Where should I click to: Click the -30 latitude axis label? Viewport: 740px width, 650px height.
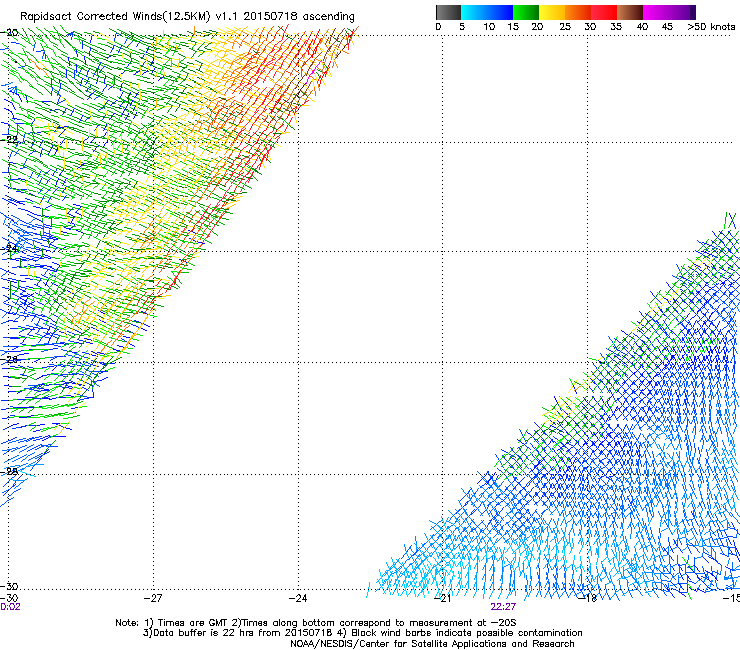(x=9, y=586)
